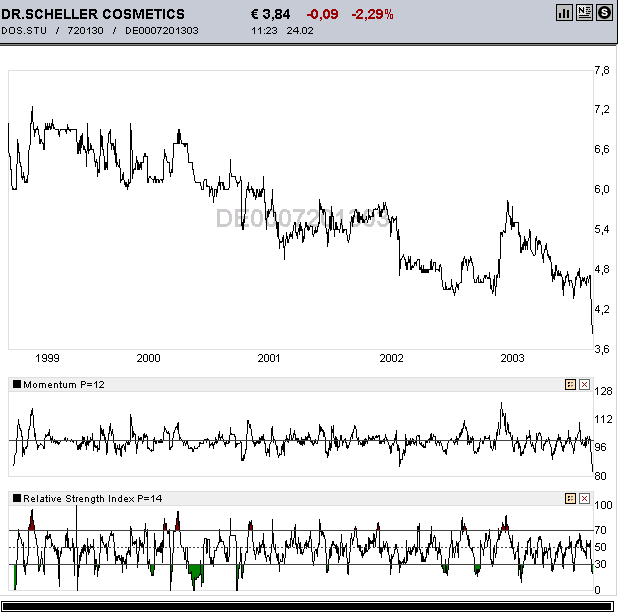Image resolution: width=618 pixels, height=615 pixels.
Task: Click the Momentum P=12 panel title
Action: pos(64,384)
